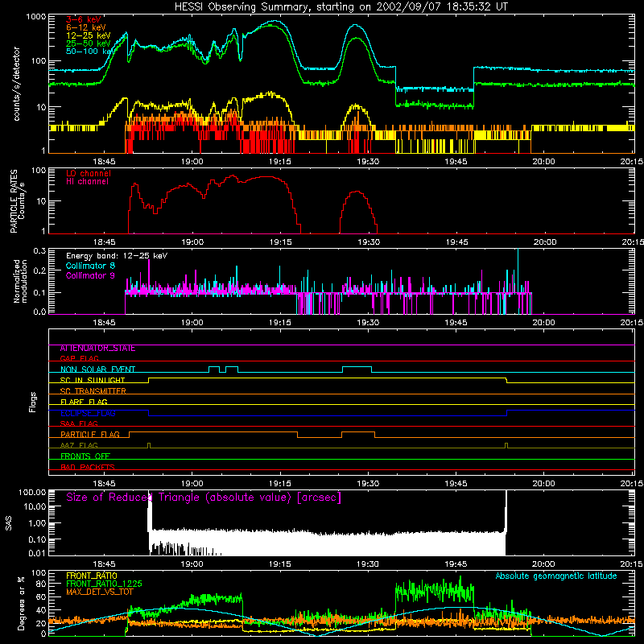The height and width of the screenshot is (644, 644).
Task: Click the first A47_FLAG spike near 18:52
Action: pos(149,445)
